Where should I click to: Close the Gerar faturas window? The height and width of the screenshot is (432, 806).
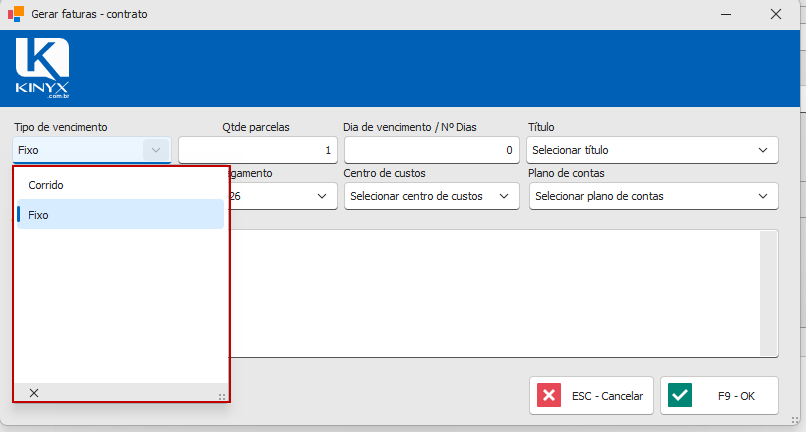(x=776, y=14)
